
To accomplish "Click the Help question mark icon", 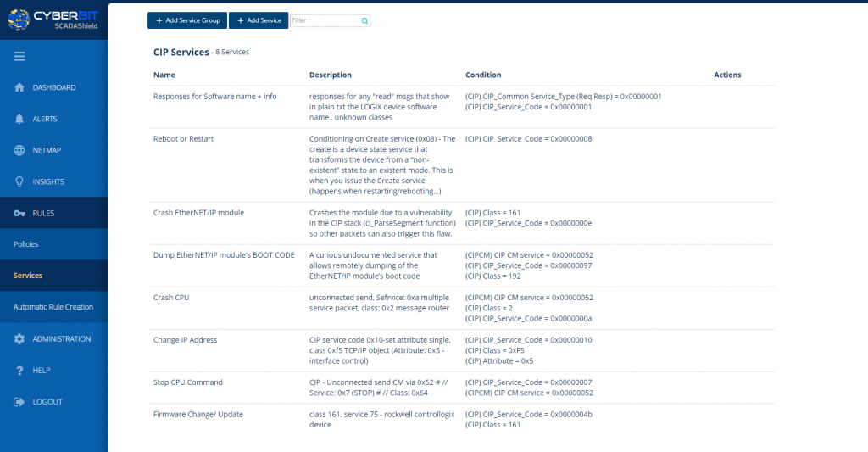I will pyautogui.click(x=19, y=370).
